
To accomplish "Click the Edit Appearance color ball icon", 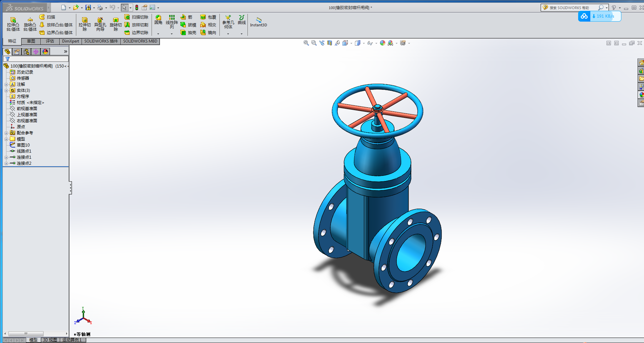I will click(382, 43).
